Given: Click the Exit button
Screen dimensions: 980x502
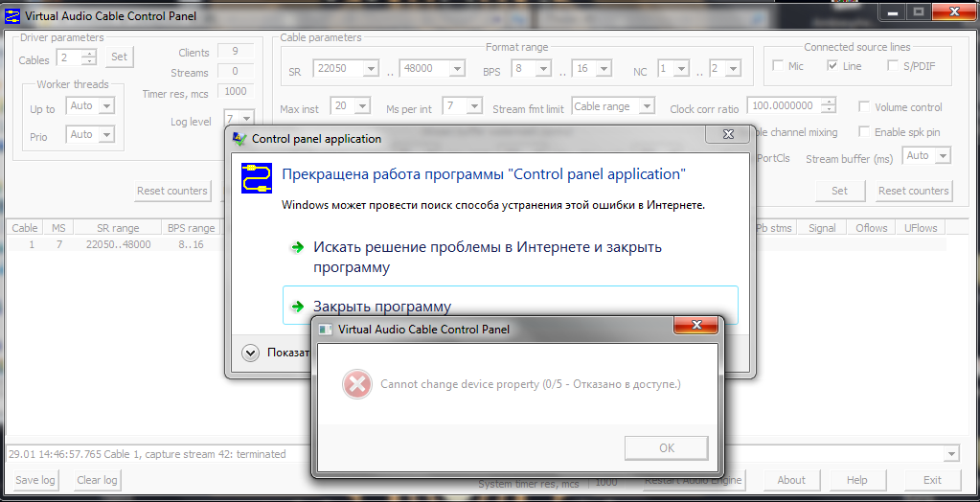Looking at the screenshot, I should point(932,480).
